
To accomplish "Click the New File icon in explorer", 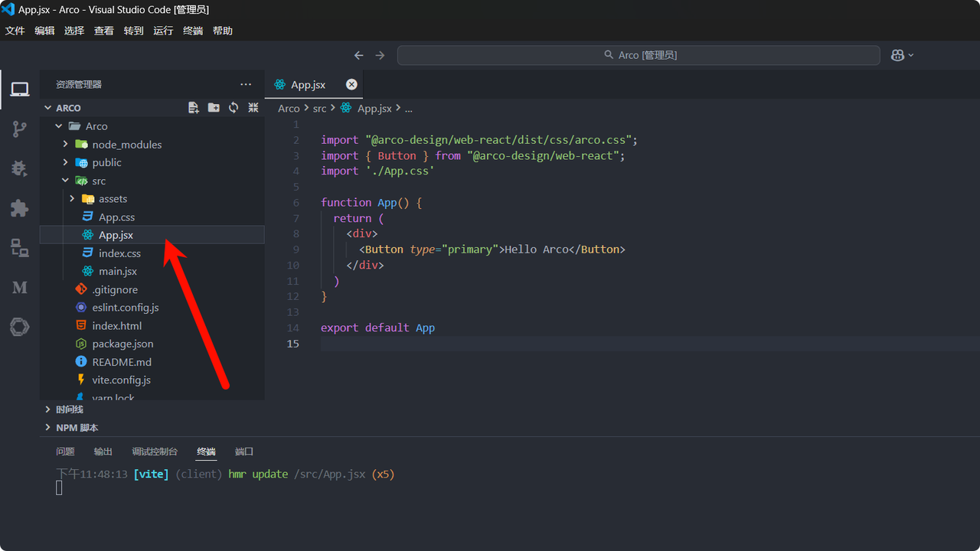I will [x=194, y=108].
